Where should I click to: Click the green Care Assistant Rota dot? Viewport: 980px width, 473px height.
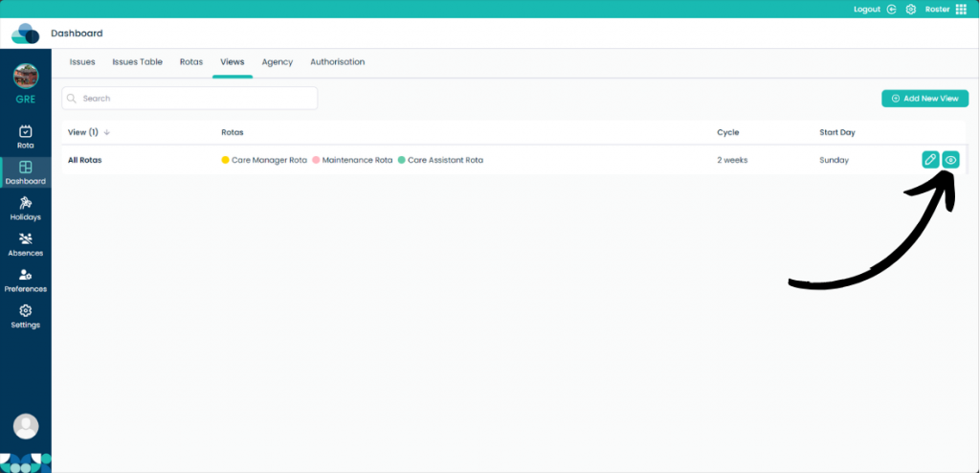(x=401, y=160)
